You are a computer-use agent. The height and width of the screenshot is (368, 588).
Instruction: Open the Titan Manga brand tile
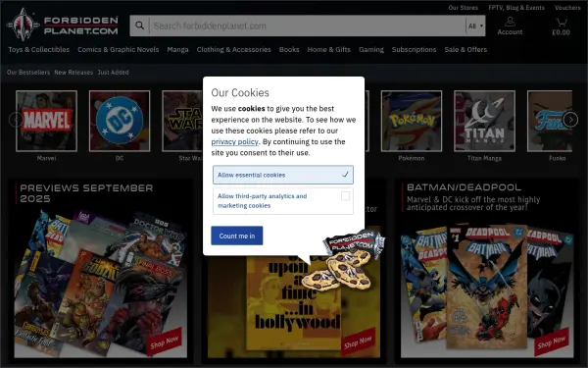484,121
